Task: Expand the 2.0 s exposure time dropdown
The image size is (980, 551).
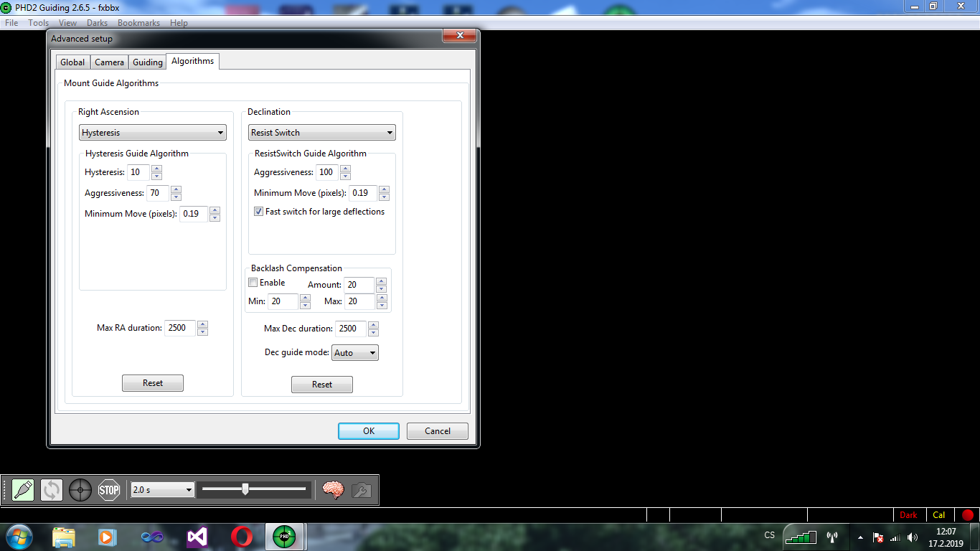Action: point(163,490)
